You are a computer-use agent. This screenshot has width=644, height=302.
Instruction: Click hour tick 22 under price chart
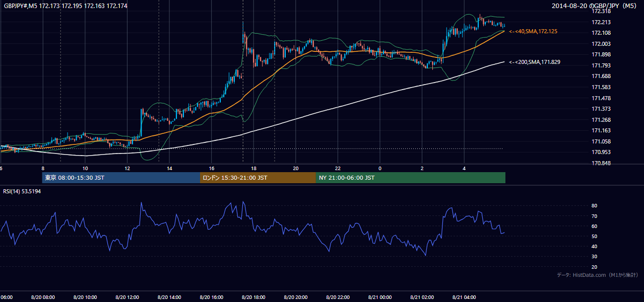(x=338, y=168)
